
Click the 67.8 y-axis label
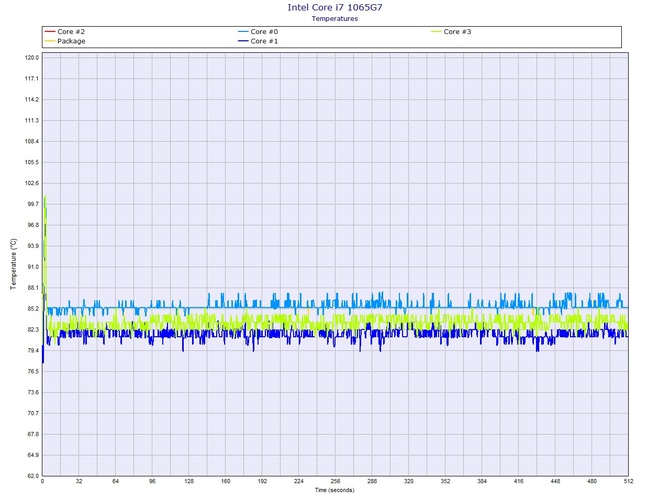(33, 434)
